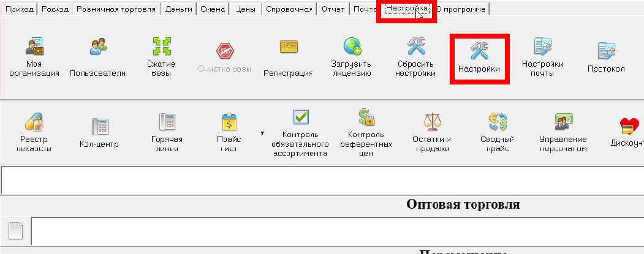644x254 pixels.
Task: Click the greyed-out Очистка базы icon
Action: (225, 57)
